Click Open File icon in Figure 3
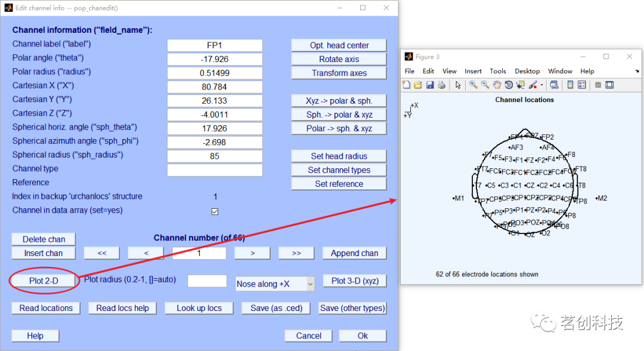 (417, 85)
